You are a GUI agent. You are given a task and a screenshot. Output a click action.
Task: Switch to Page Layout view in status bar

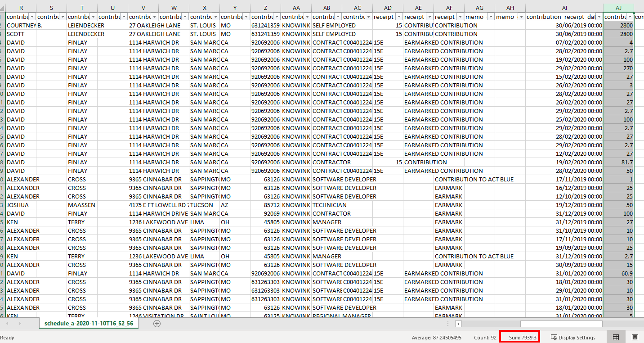635,337
